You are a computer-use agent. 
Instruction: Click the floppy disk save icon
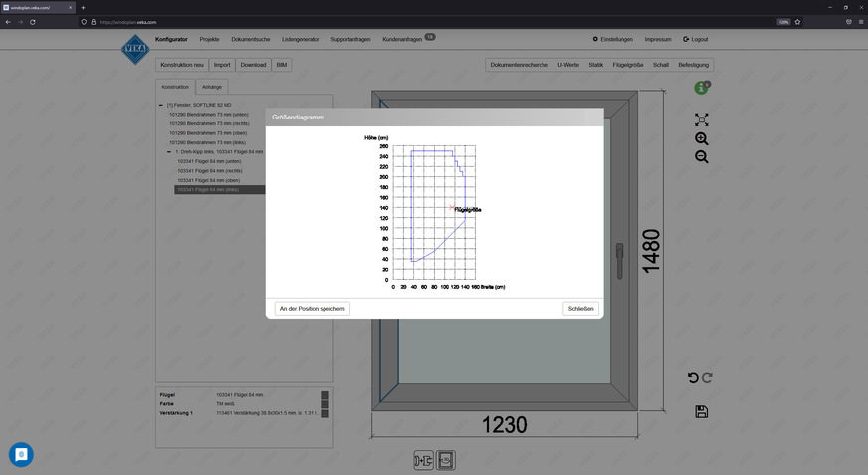pyautogui.click(x=702, y=412)
